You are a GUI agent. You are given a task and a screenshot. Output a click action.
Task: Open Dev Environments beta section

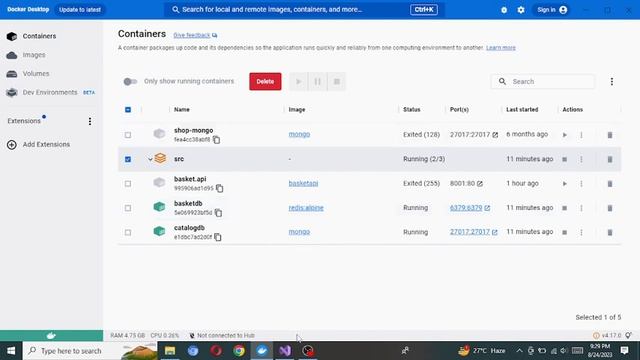pyautogui.click(x=51, y=93)
